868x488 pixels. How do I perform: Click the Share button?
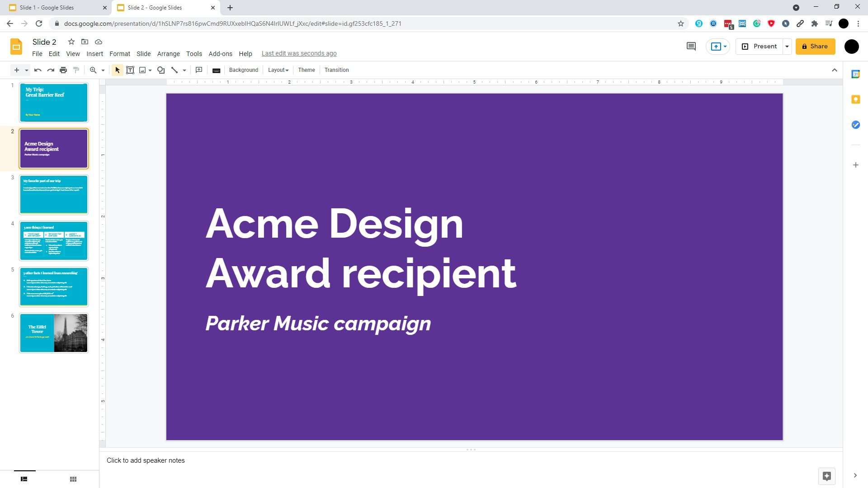coord(817,46)
